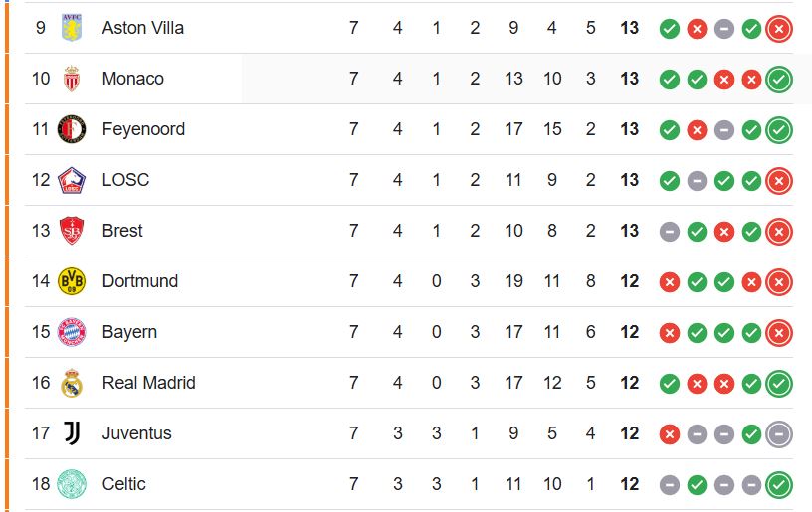The height and width of the screenshot is (512, 812).
Task: Open Juventus's latest draw result icon
Action: pos(779,434)
